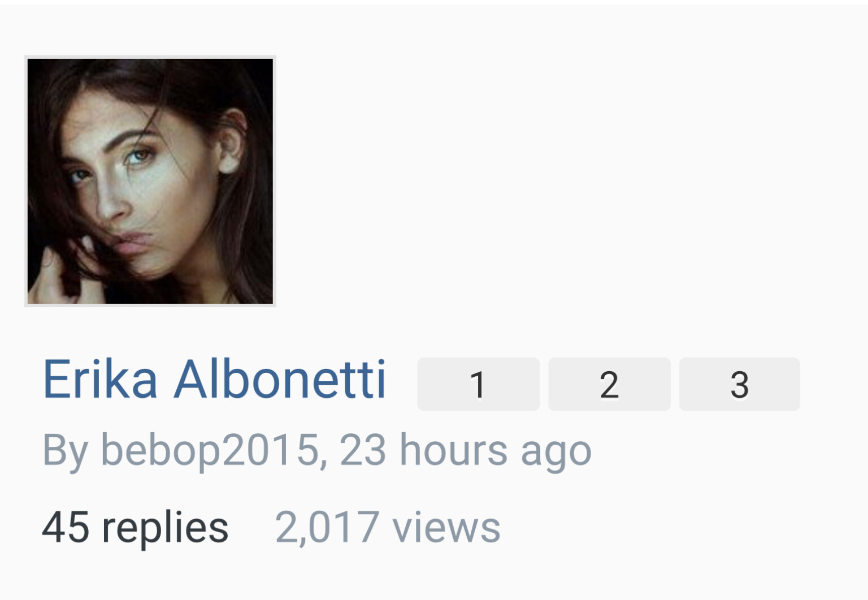Click the 2,017 views counter
Screen dimensions: 868x600
point(388,527)
